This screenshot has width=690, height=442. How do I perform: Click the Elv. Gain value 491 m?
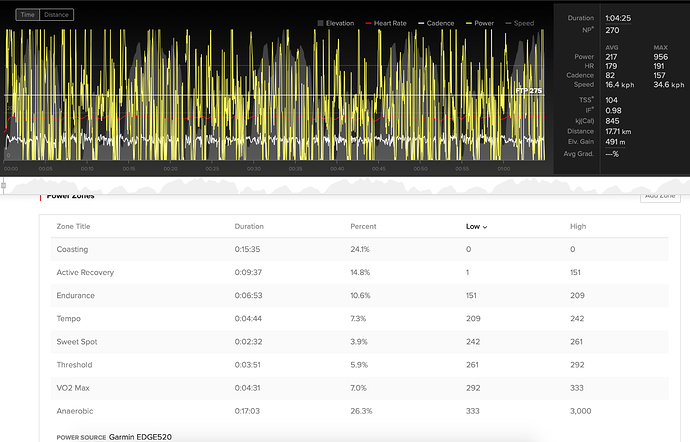tap(615, 142)
